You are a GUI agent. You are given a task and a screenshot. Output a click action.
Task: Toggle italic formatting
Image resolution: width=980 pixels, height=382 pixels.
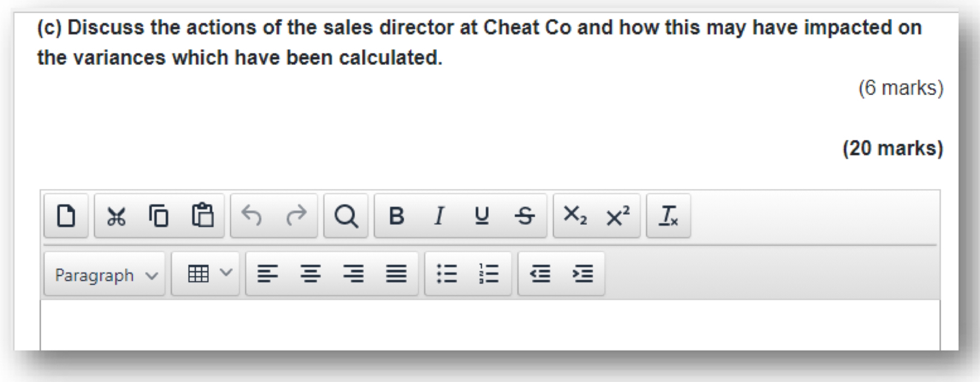click(439, 216)
